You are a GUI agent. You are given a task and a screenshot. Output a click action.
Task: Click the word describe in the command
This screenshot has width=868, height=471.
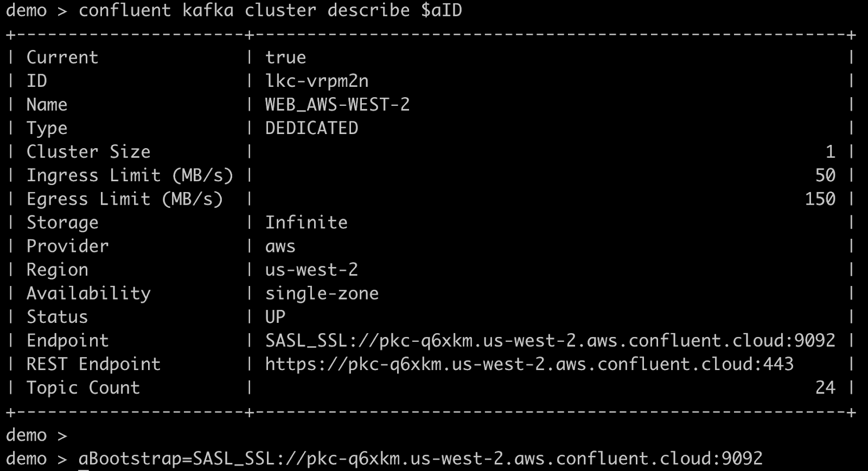coord(368,10)
